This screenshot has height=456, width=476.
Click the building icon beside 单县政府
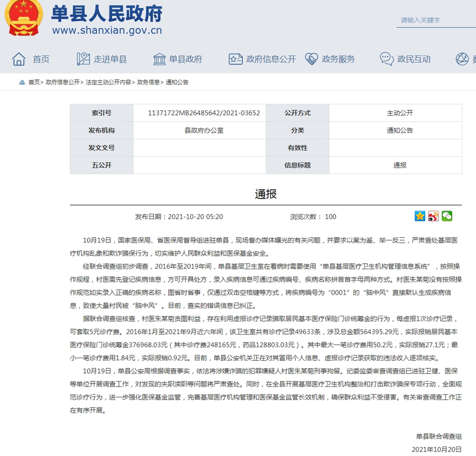point(159,59)
